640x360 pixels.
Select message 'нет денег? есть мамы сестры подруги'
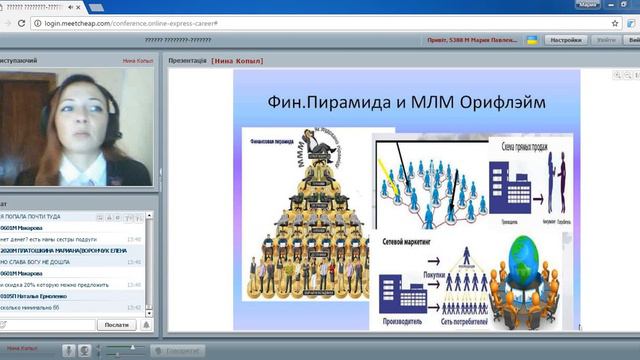[x=49, y=239]
